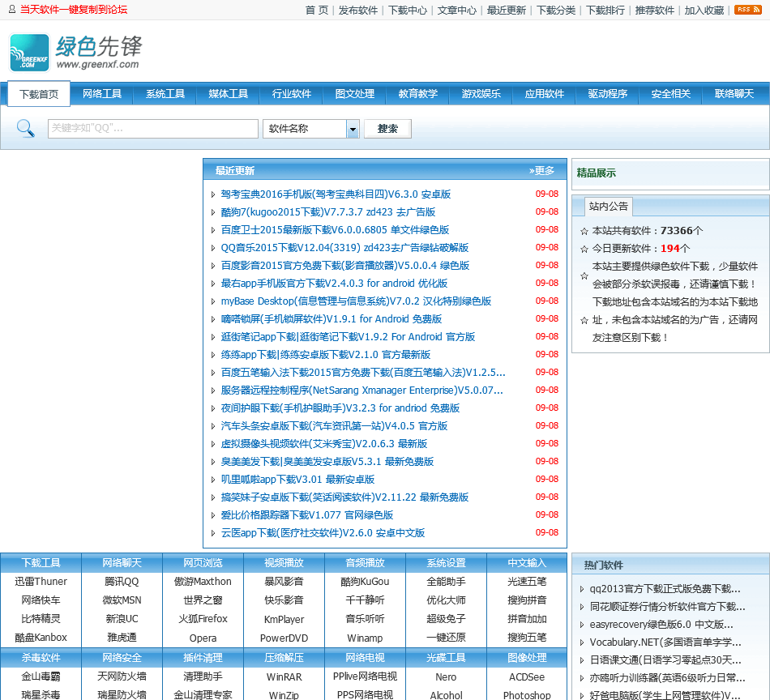Open the 搜狗拼音 link
The height and width of the screenshot is (700, 770).
point(527,600)
